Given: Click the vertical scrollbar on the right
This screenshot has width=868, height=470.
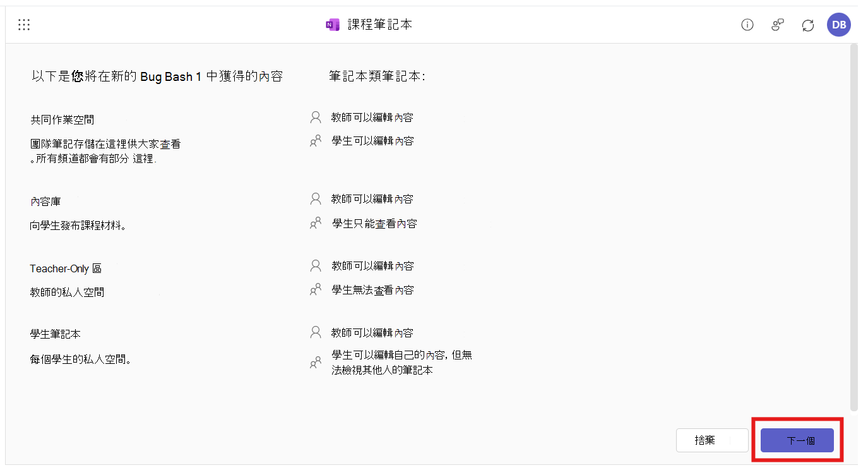Looking at the screenshot, I should click(854, 227).
